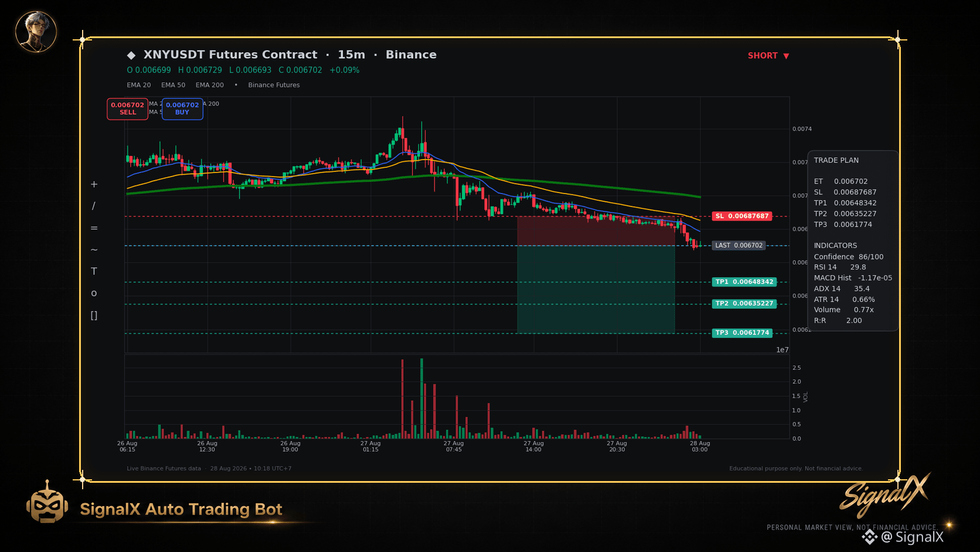The image size is (980, 552).
Task: Click the Live Binance Futures data timestamp
Action: coord(209,469)
